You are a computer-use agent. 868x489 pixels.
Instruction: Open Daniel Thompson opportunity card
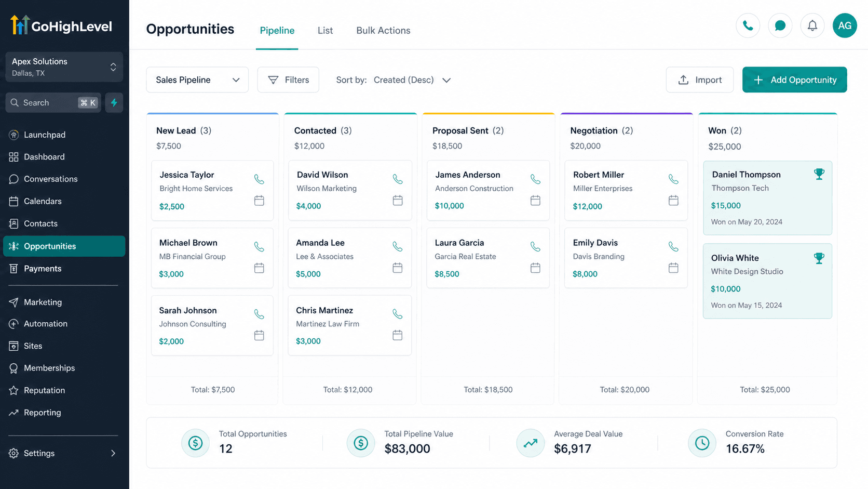pyautogui.click(x=767, y=198)
